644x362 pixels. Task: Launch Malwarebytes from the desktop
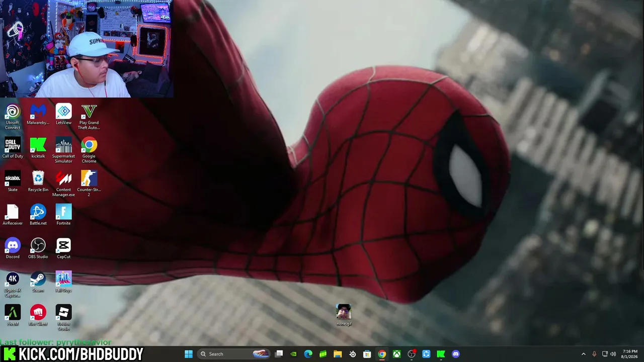click(x=38, y=115)
